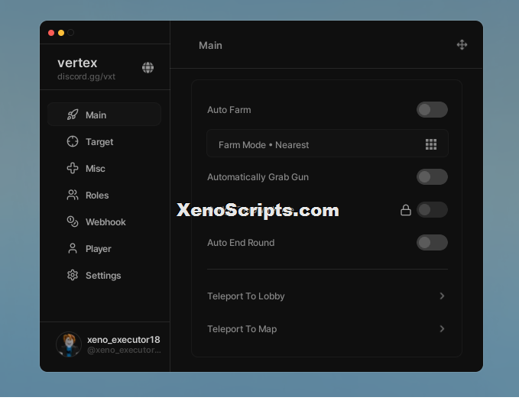Select the Player tab

(104, 249)
